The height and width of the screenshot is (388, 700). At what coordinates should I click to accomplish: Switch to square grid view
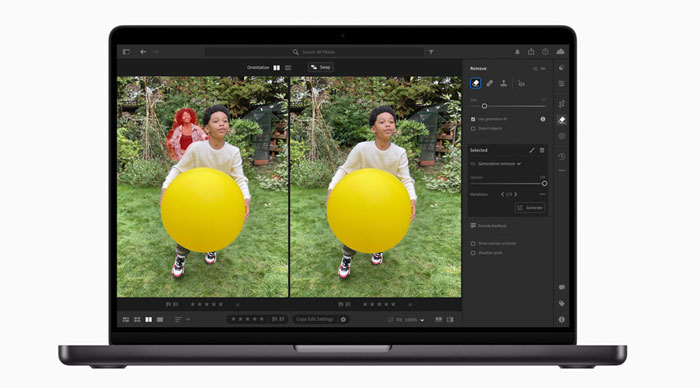point(137,320)
